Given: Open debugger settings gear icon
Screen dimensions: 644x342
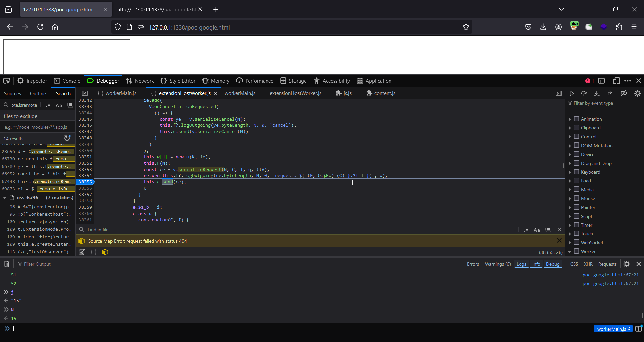Looking at the screenshot, I should (x=638, y=93).
